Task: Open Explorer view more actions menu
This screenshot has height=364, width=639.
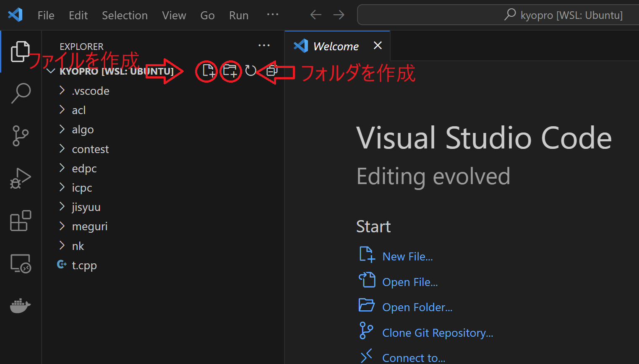Action: pos(264,45)
